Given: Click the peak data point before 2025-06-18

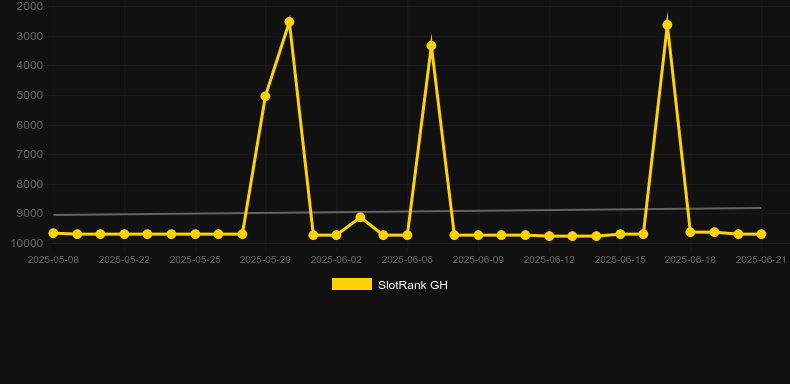Looking at the screenshot, I should (x=667, y=25).
